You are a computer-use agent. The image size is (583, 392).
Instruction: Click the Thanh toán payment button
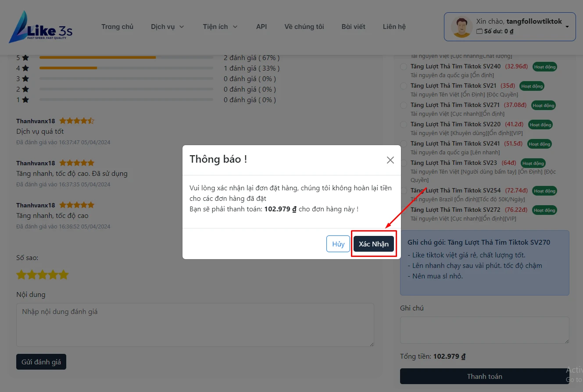[485, 376]
